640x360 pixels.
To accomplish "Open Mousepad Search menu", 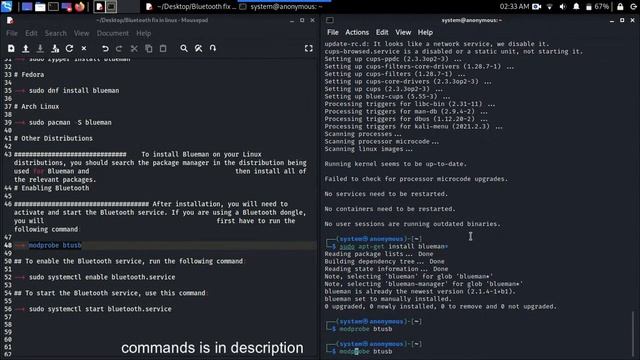I will point(56,33).
